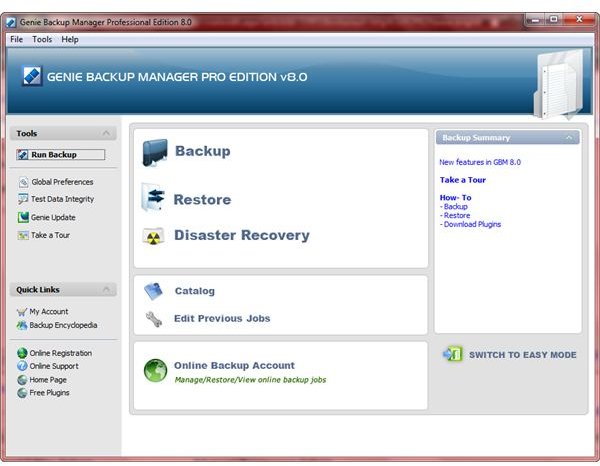The width and height of the screenshot is (600, 466).
Task: Select Edit Previous Jobs
Action: (x=222, y=318)
